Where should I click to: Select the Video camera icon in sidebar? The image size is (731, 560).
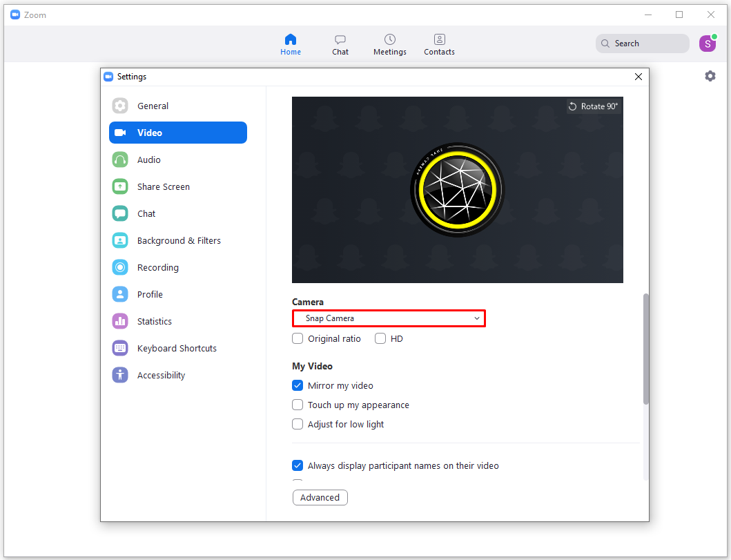[x=120, y=133]
